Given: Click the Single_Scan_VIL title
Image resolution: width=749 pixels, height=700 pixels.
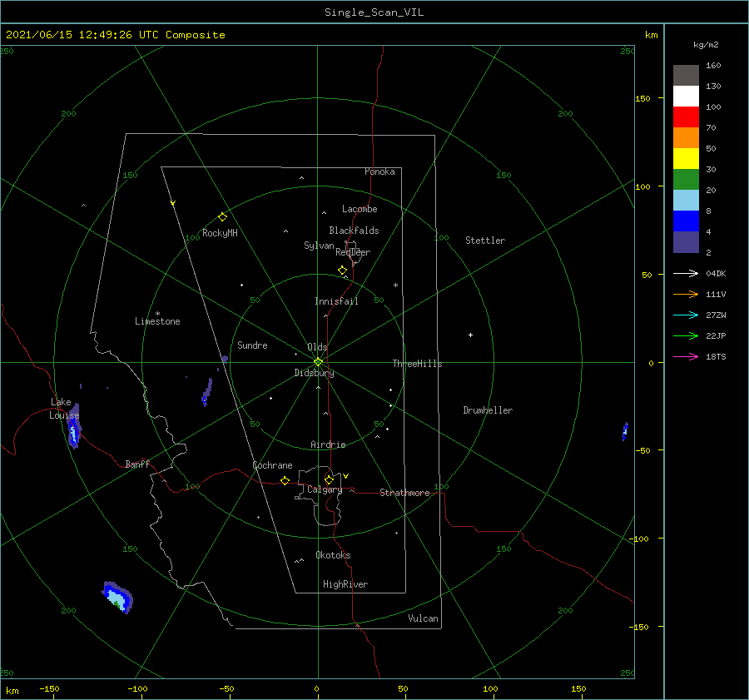Looking at the screenshot, I should point(374,12).
